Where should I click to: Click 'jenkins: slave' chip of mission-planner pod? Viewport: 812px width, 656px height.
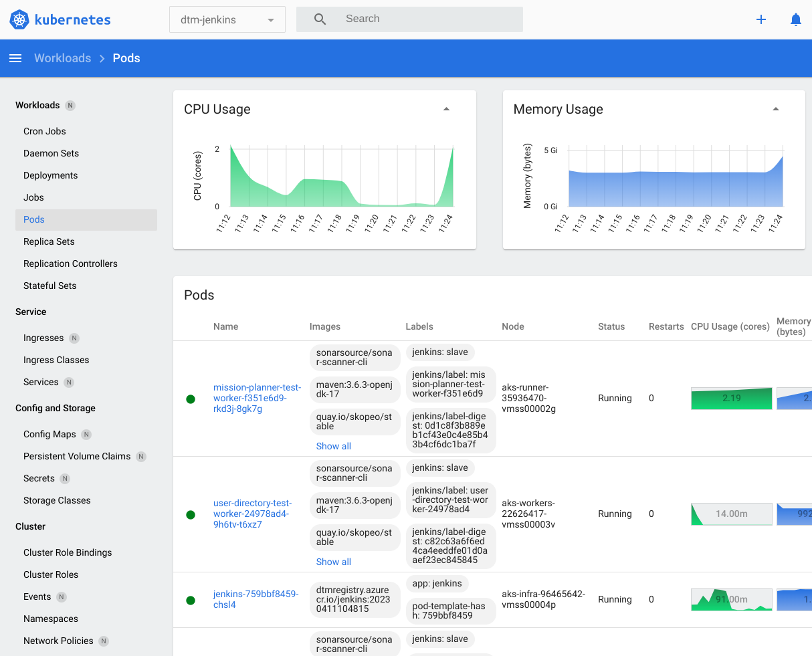[x=440, y=352]
